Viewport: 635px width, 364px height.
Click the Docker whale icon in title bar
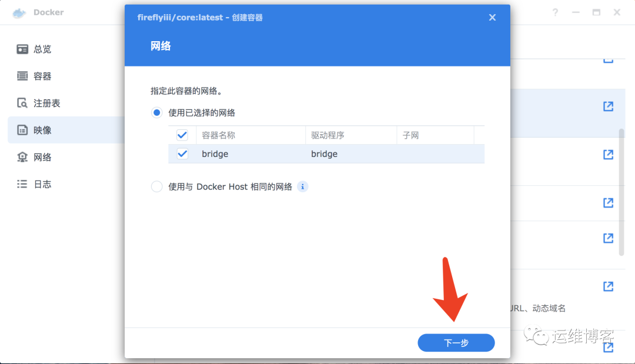[x=19, y=13]
